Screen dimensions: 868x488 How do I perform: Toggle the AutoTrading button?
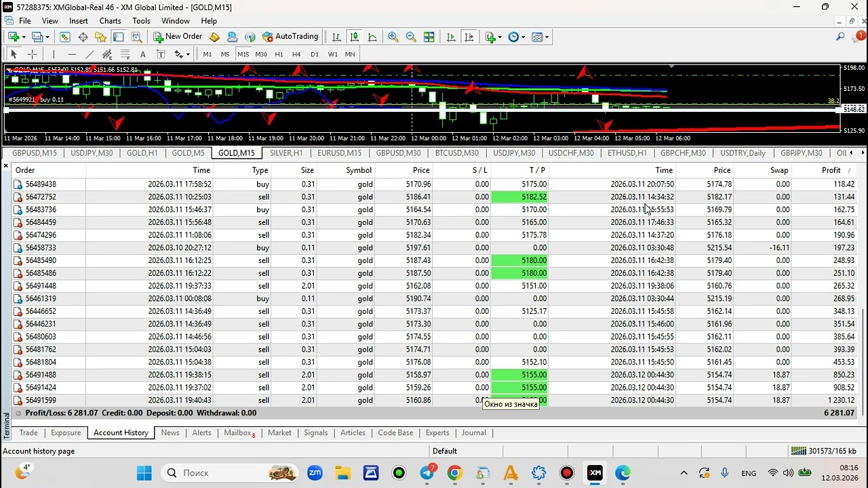point(290,37)
